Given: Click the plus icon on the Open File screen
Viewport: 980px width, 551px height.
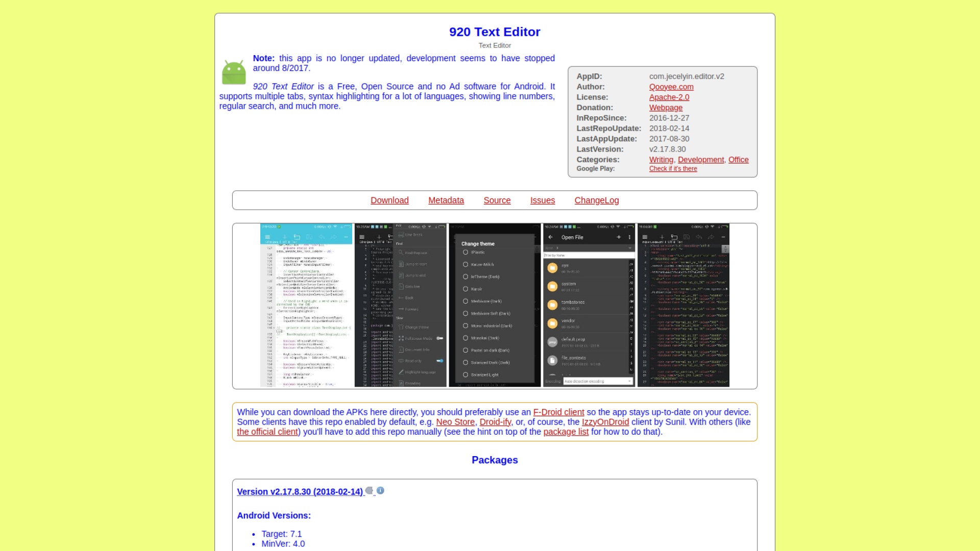Looking at the screenshot, I should pos(619,237).
